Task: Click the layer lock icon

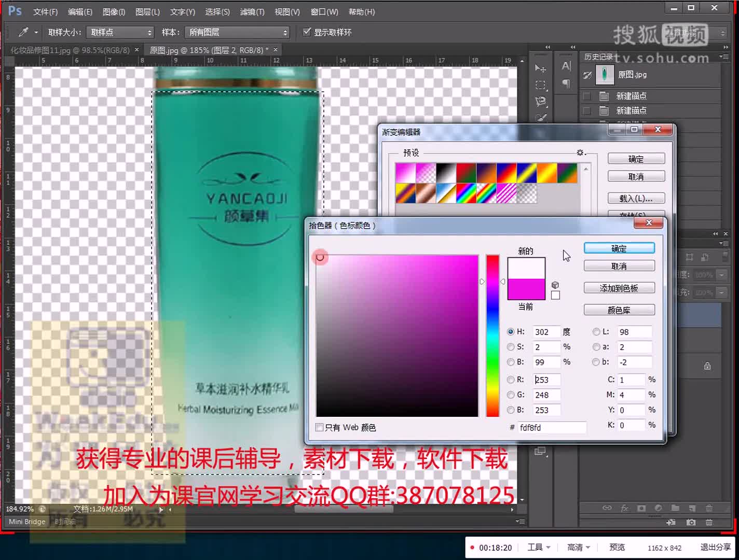Action: 707,366
